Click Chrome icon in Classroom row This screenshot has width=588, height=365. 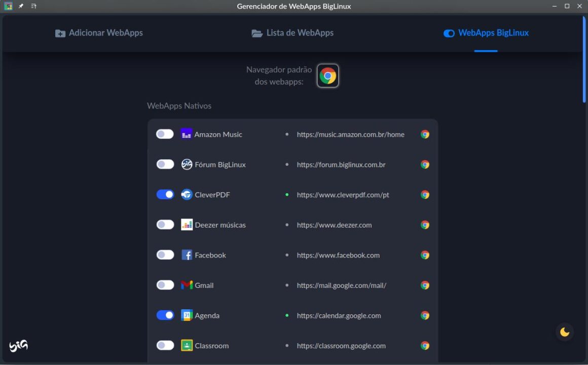[425, 346]
